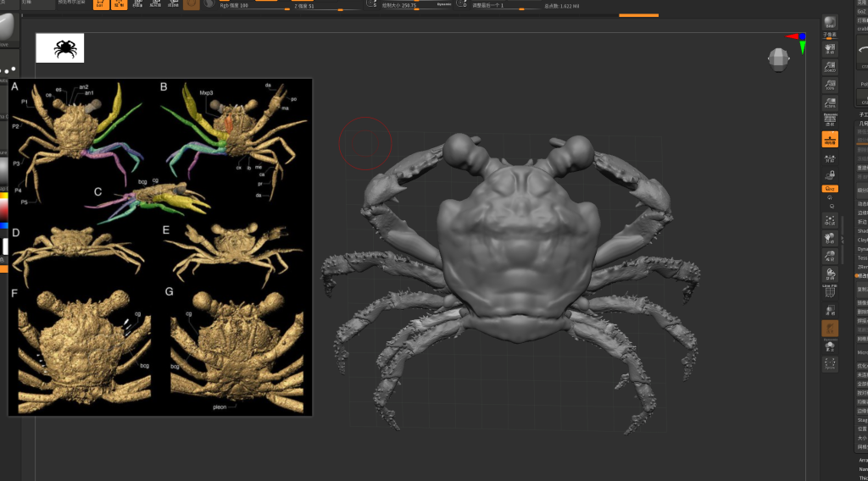868x481 pixels.
Task: Click the sculptris-style icon next to the Gizmo
Action: click(209, 4)
